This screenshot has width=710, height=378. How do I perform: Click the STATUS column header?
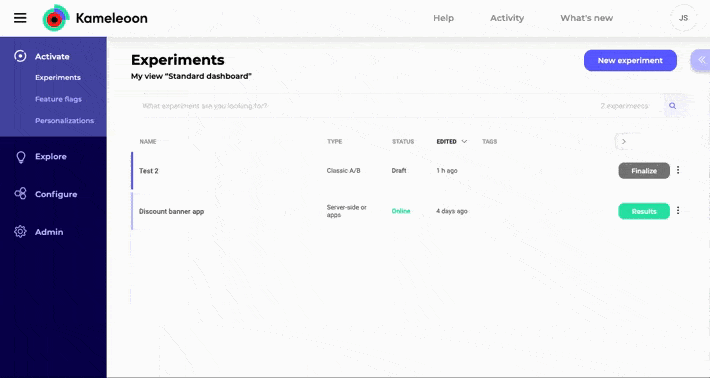point(403,142)
